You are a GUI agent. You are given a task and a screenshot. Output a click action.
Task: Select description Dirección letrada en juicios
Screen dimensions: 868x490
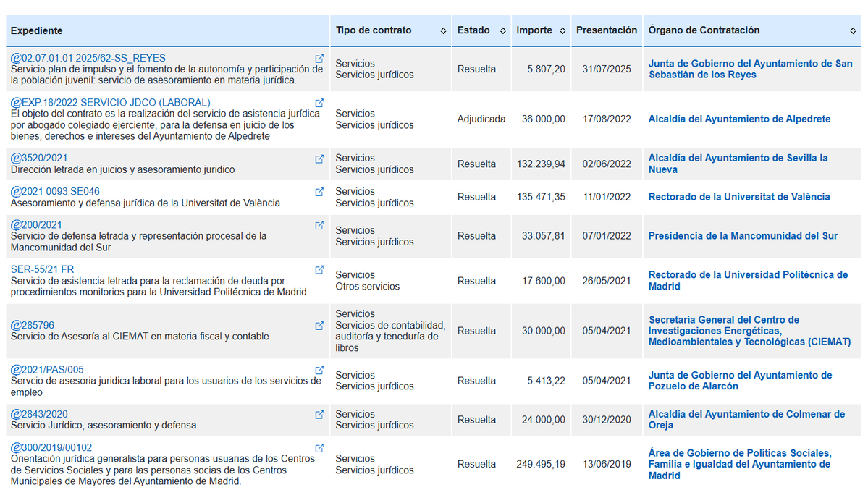122,170
